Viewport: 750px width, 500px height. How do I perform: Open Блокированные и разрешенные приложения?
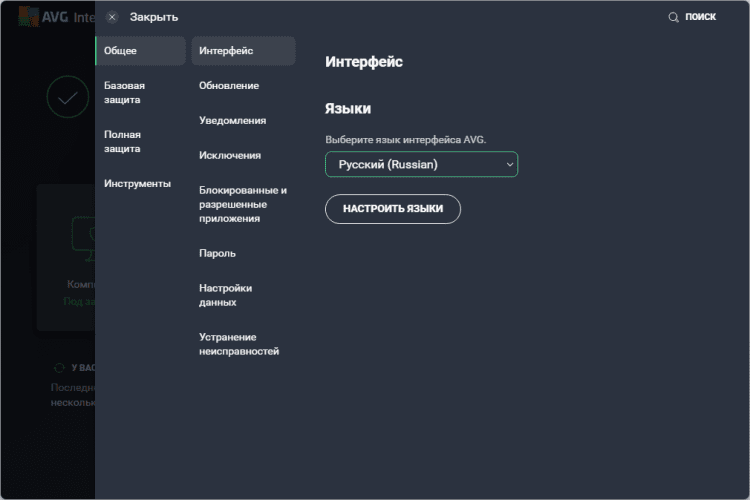pyautogui.click(x=243, y=204)
